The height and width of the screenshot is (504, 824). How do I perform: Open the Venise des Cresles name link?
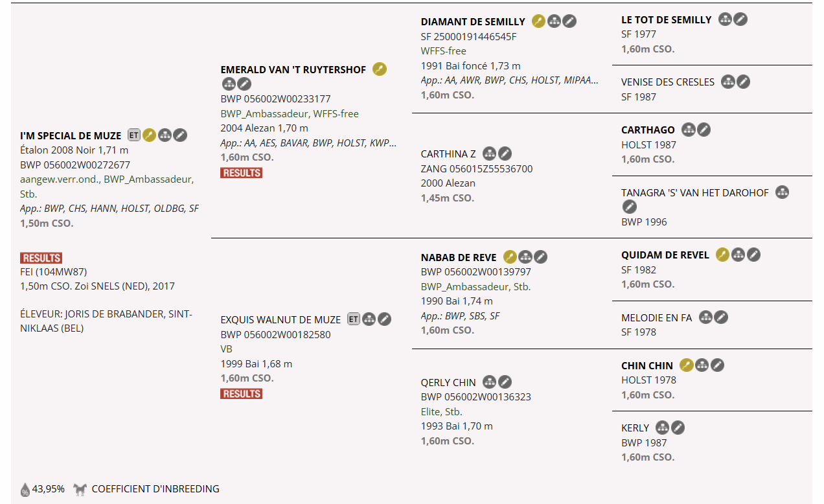tap(667, 82)
